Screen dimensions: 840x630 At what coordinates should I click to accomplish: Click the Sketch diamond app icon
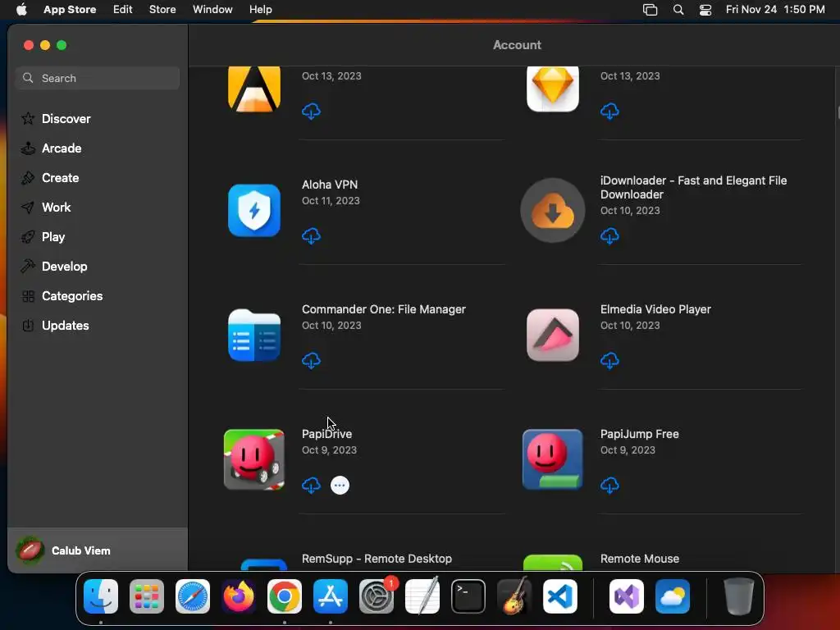point(552,89)
